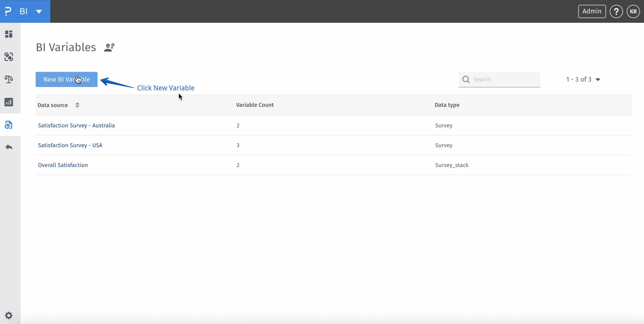Open the 1 - 3 of 3 pagination dropdown
The width and height of the screenshot is (644, 324).
[598, 80]
